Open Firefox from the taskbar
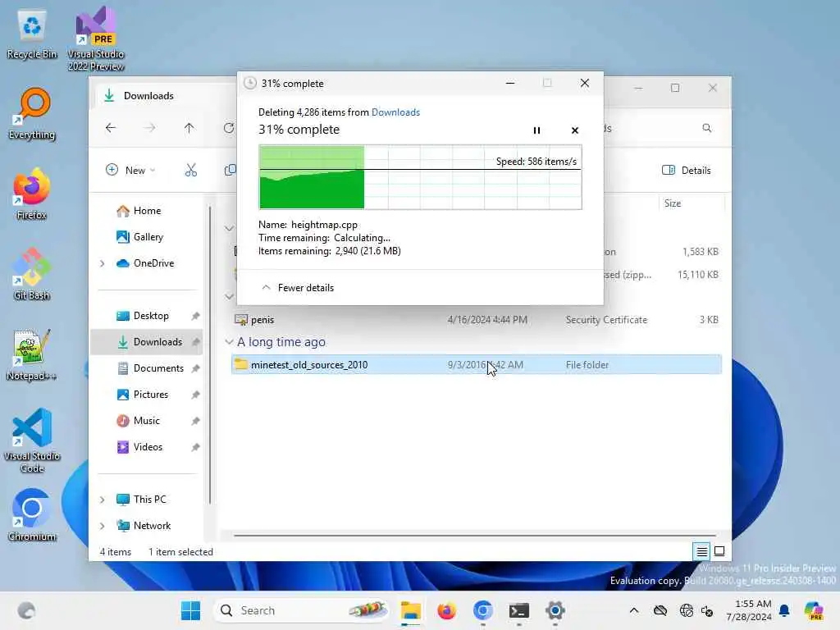The image size is (840, 630). (446, 610)
